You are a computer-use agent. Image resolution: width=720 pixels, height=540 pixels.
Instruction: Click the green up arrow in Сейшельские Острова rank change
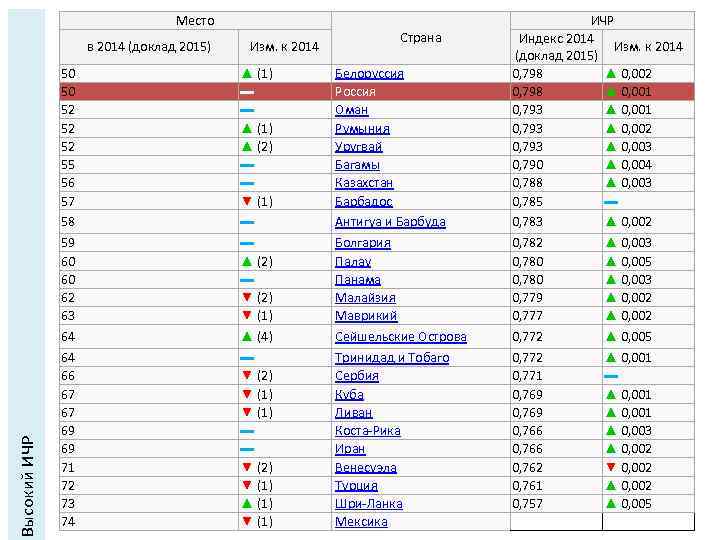[247, 337]
